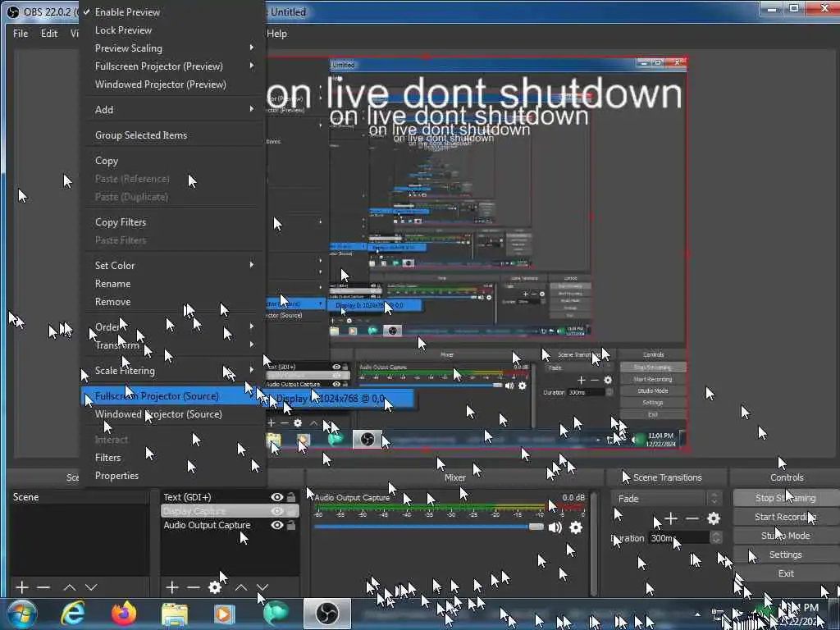This screenshot has width=840, height=630.
Task: Remove scene transition minus icon
Action: coord(692,518)
